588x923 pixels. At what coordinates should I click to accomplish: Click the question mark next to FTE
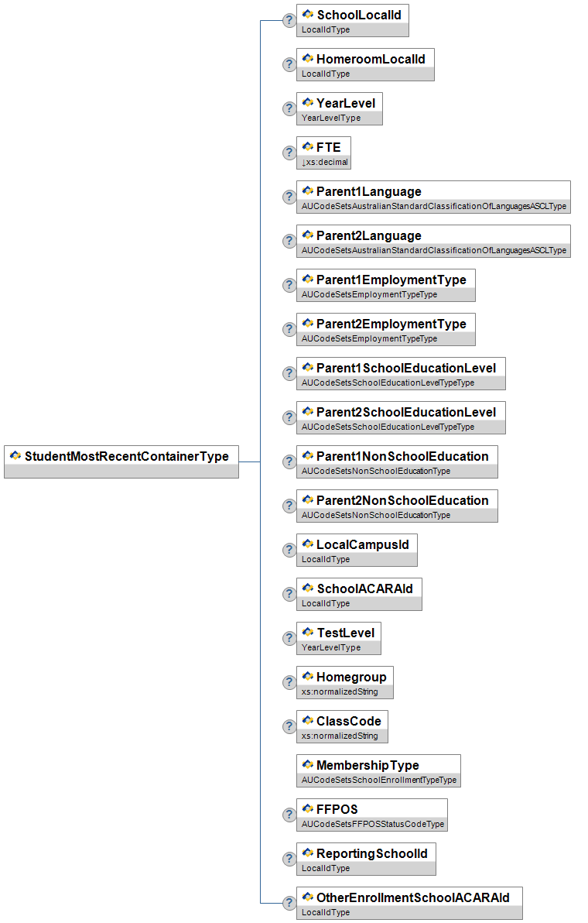289,153
